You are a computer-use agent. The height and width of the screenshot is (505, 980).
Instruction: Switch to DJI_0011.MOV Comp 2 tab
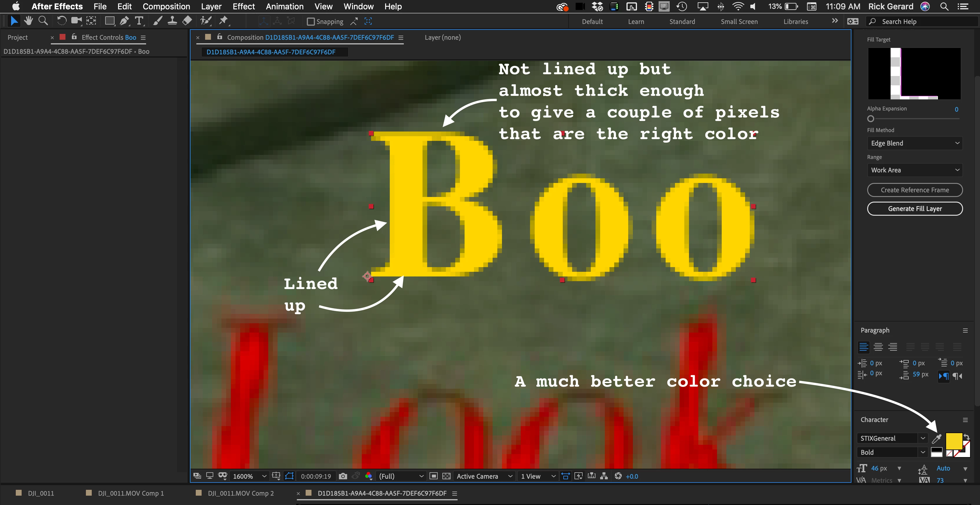[240, 493]
